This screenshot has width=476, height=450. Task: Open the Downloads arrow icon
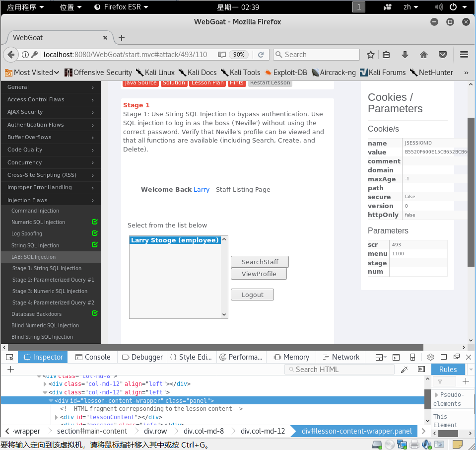click(405, 55)
